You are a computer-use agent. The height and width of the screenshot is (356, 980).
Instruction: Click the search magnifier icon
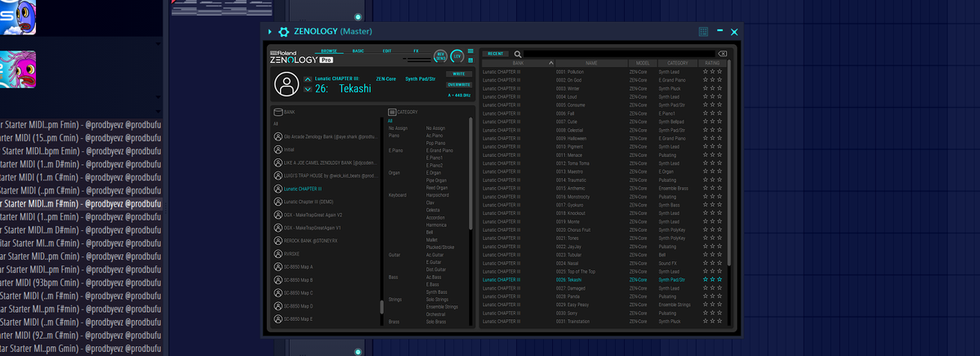(518, 54)
